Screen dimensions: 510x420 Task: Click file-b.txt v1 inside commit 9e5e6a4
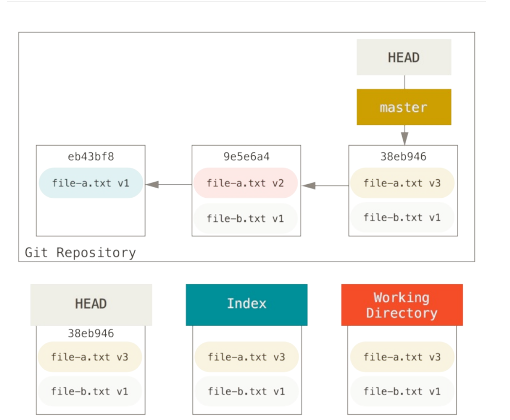tap(245, 218)
